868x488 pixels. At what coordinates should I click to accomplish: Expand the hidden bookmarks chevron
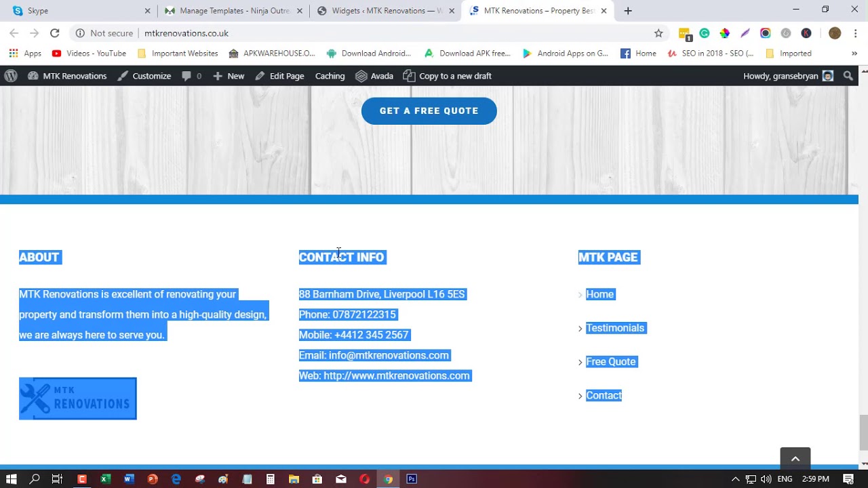(x=854, y=54)
